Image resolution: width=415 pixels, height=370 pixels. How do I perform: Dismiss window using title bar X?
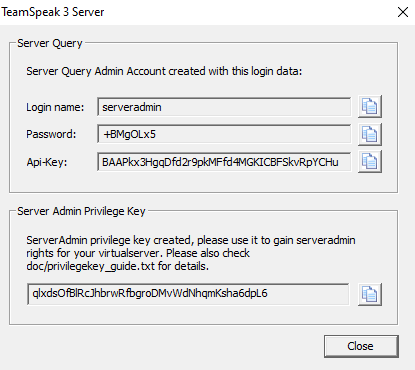(x=403, y=12)
